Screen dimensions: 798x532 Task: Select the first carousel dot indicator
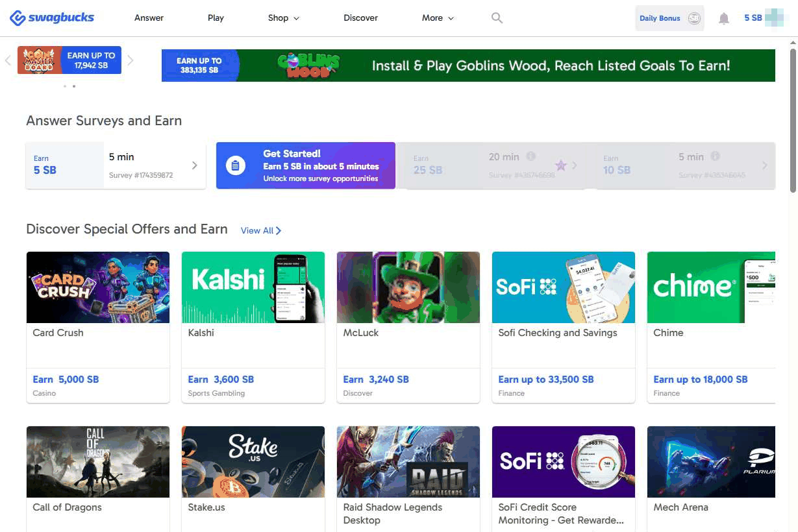pos(65,86)
